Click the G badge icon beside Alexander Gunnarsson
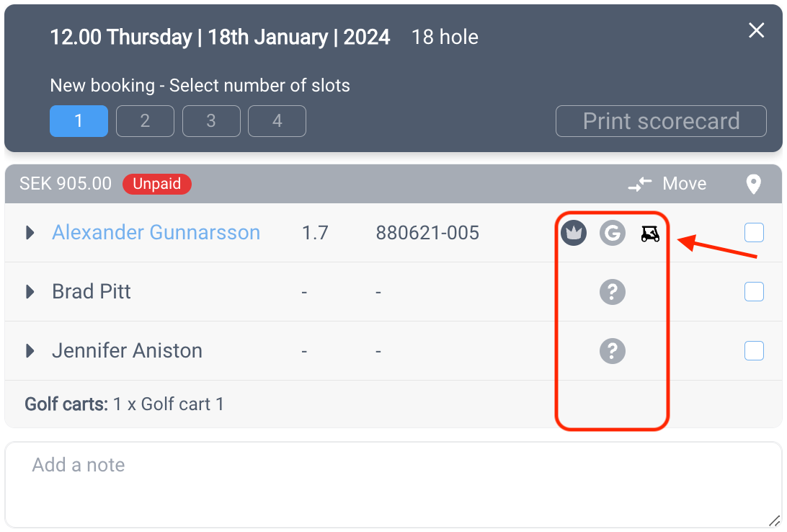 click(x=613, y=233)
